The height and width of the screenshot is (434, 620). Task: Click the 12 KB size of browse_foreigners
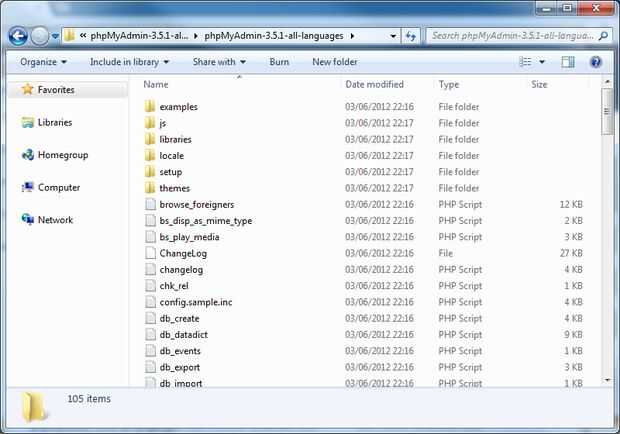(571, 204)
